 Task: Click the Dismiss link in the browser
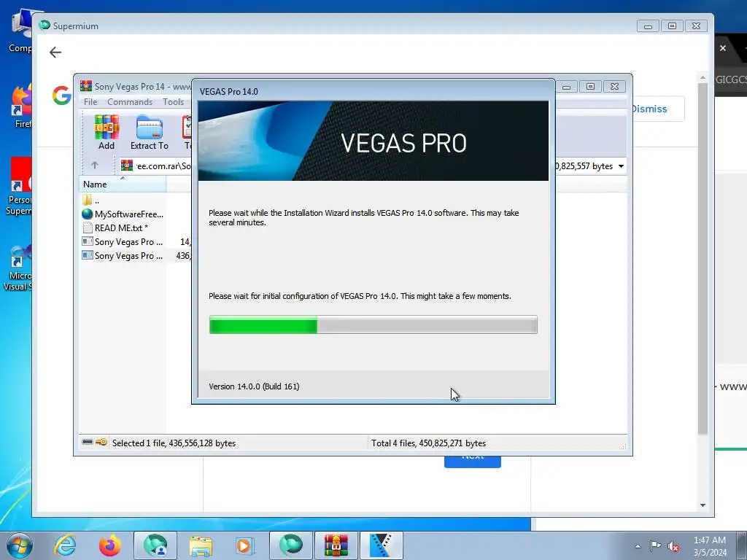[x=649, y=109]
